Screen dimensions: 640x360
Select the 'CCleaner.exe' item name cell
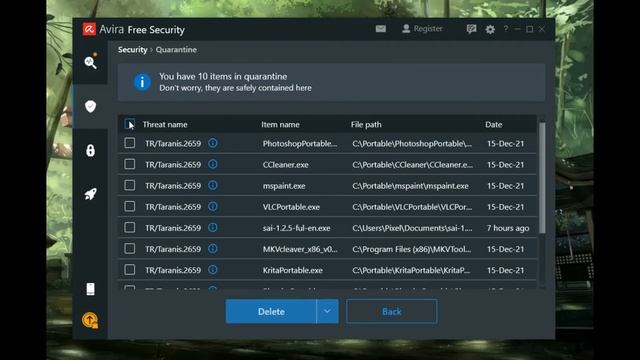pyautogui.click(x=286, y=165)
